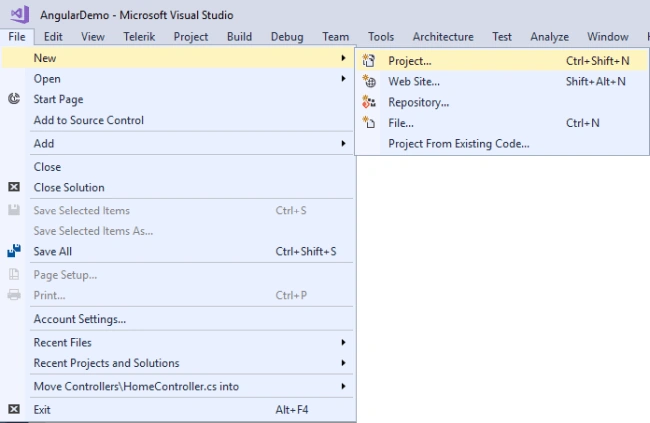Select Project... in the New submenu

tap(502, 61)
